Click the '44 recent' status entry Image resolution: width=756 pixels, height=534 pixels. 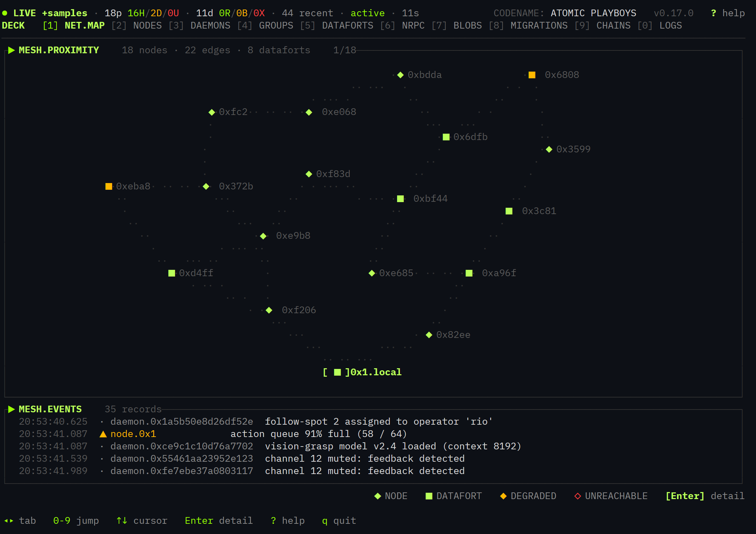tap(307, 13)
